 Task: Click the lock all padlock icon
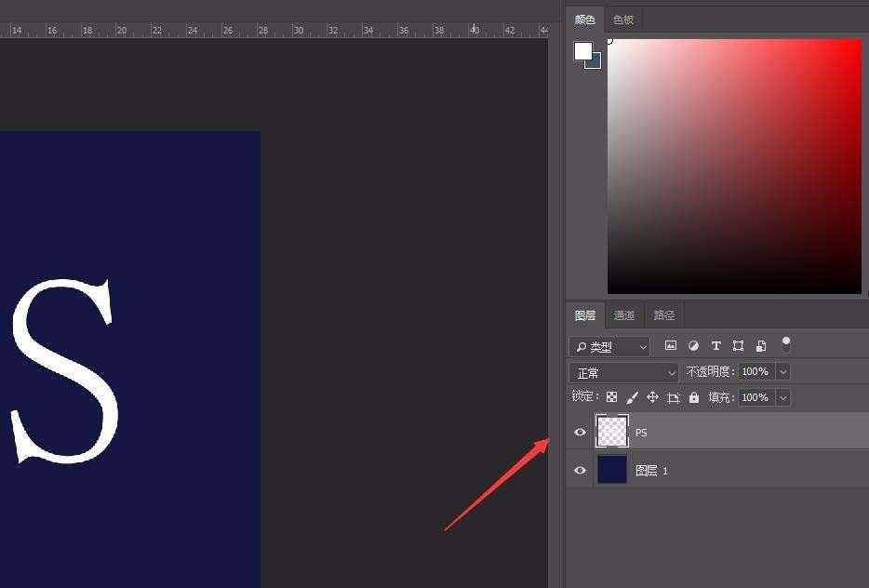point(693,397)
